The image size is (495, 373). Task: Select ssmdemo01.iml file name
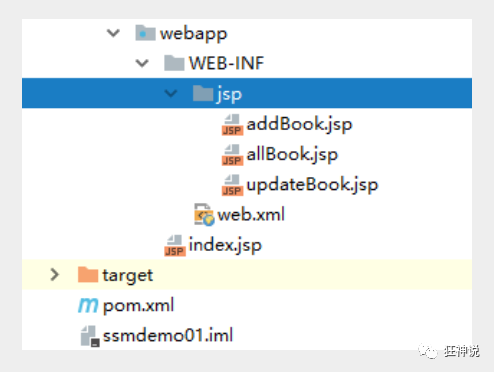(168, 335)
